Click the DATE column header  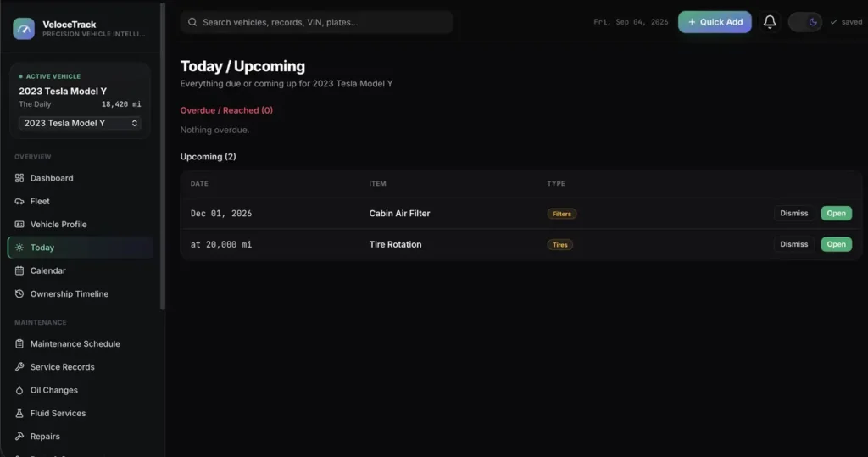[x=199, y=183]
